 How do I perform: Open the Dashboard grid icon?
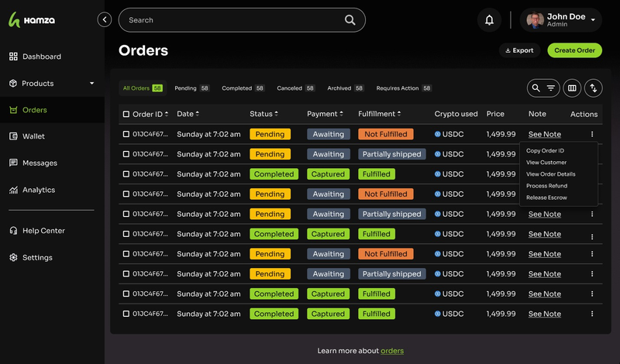[x=13, y=57]
